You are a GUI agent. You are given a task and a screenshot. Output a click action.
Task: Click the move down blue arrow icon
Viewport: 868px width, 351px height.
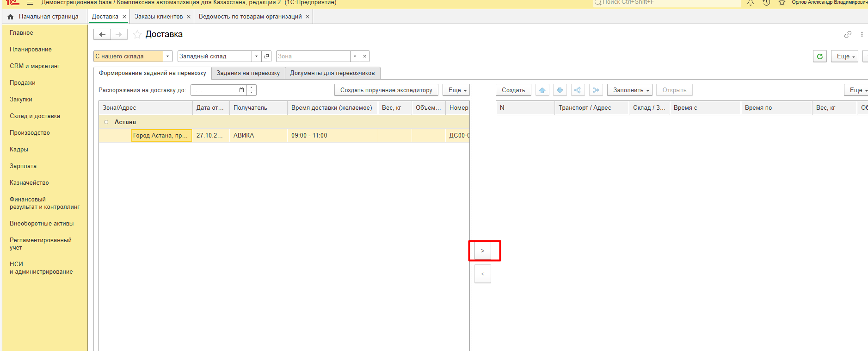pyautogui.click(x=560, y=90)
